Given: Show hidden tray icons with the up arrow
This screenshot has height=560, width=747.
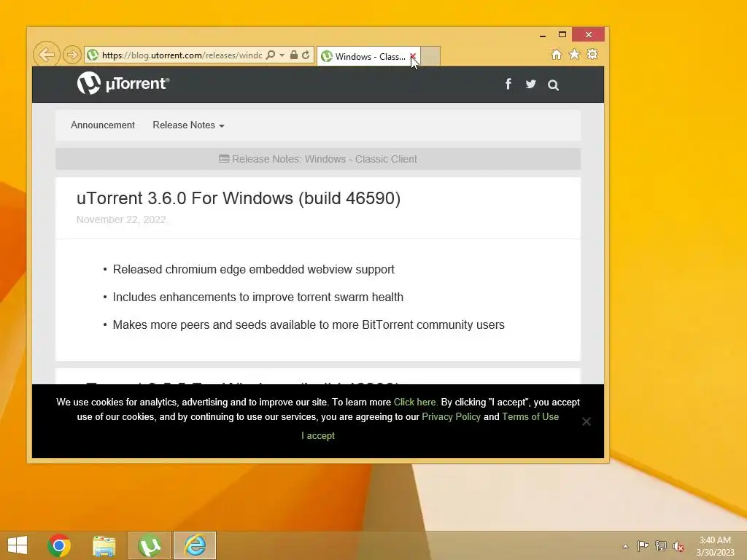Looking at the screenshot, I should [x=625, y=546].
